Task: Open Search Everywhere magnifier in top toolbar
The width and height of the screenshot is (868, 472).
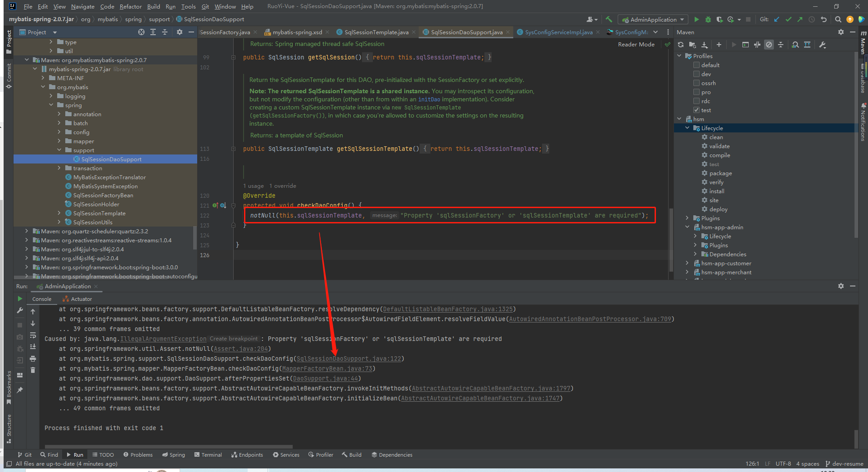Action: click(x=838, y=20)
